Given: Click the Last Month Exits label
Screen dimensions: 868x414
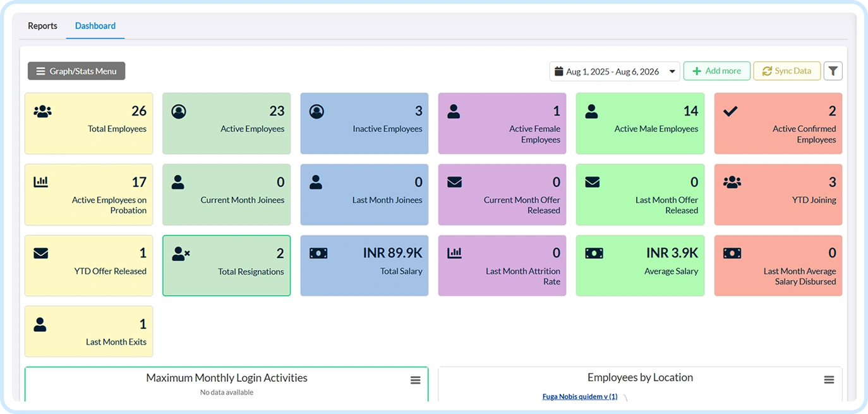Looking at the screenshot, I should tap(116, 342).
